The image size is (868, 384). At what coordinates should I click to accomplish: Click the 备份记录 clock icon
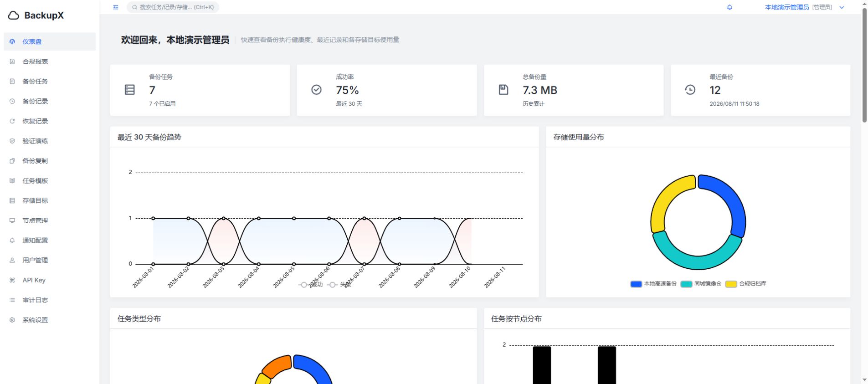[12, 101]
